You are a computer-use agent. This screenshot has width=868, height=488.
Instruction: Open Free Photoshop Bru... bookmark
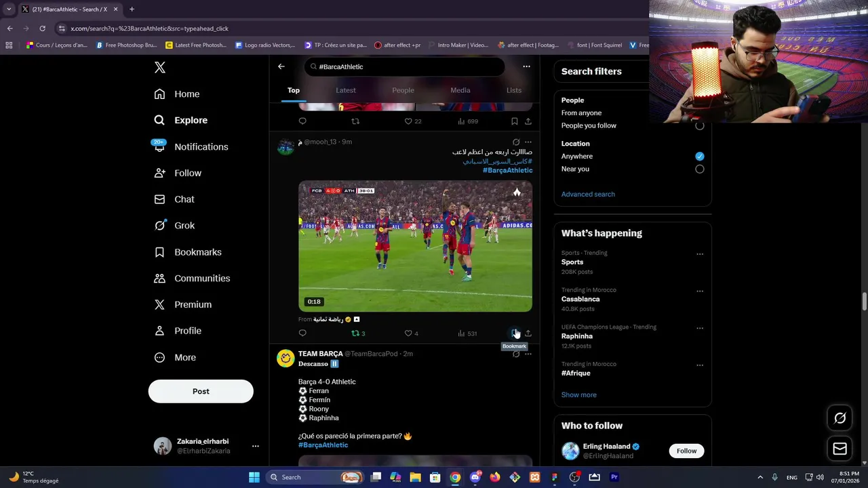[x=126, y=45]
